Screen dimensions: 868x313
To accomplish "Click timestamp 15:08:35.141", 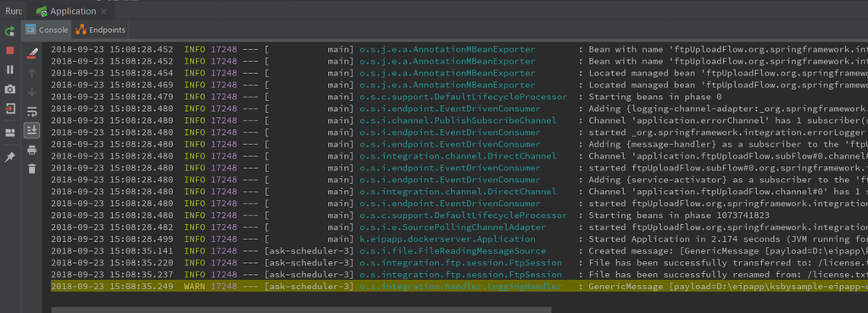I will tap(142, 251).
